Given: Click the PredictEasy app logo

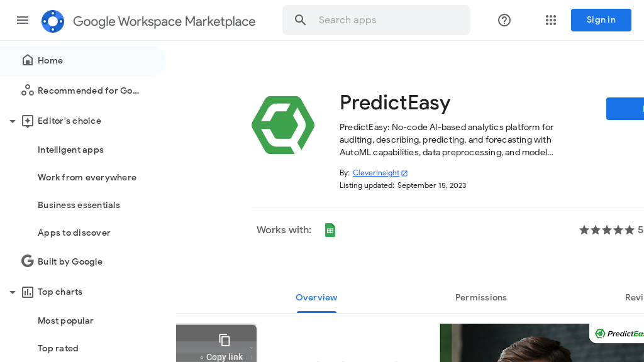Looking at the screenshot, I should point(283,124).
